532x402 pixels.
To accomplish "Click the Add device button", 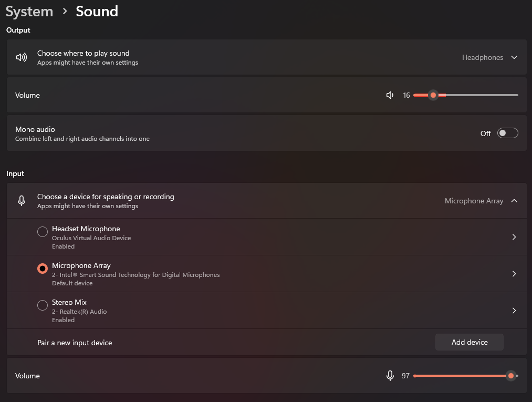I will [470, 342].
